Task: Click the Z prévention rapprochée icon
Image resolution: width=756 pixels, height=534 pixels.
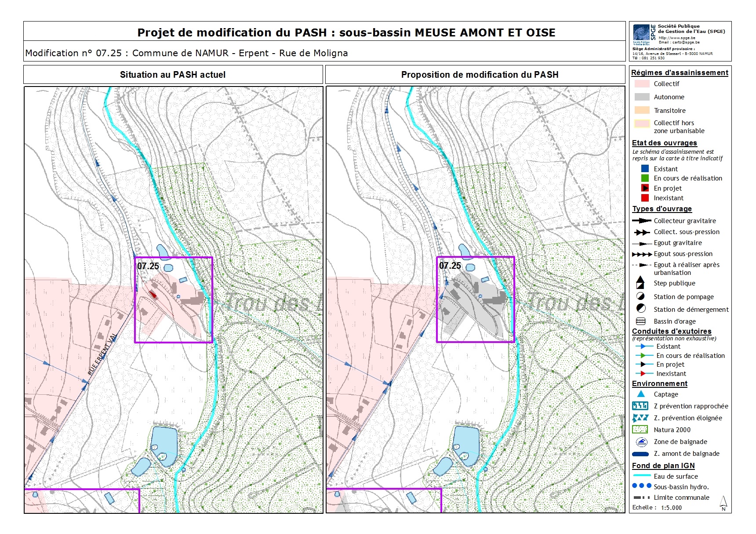Action: click(640, 406)
